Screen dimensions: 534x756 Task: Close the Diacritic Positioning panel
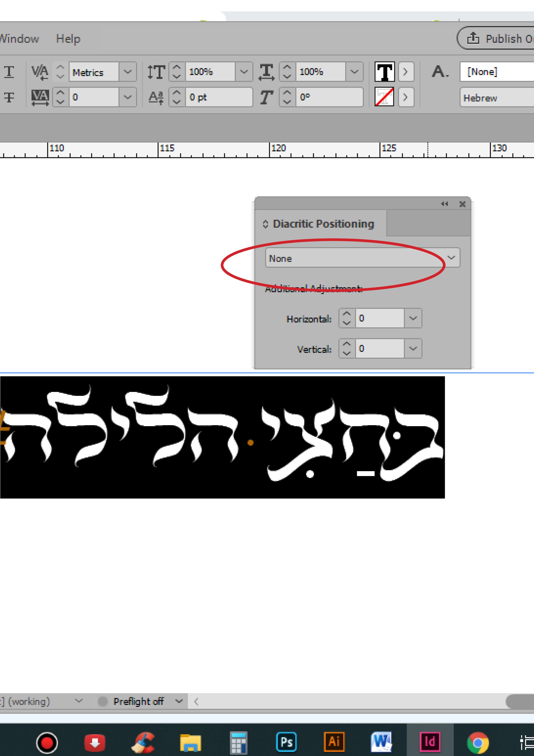[462, 204]
